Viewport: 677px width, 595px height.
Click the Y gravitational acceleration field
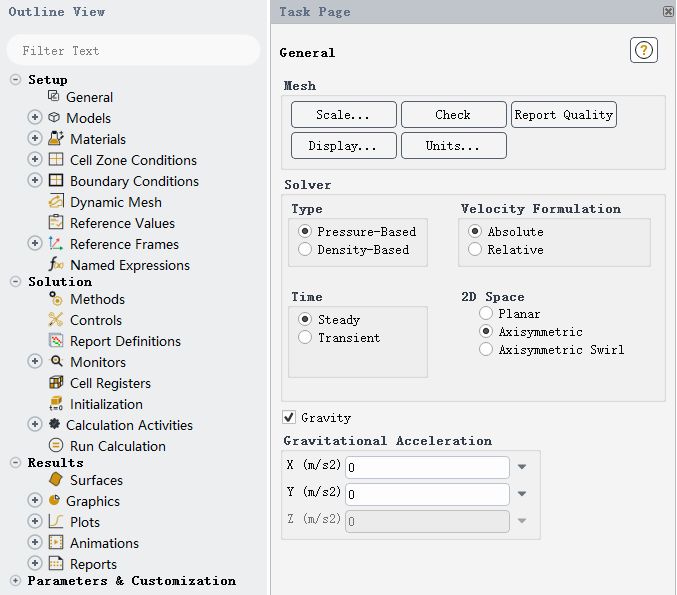427,494
